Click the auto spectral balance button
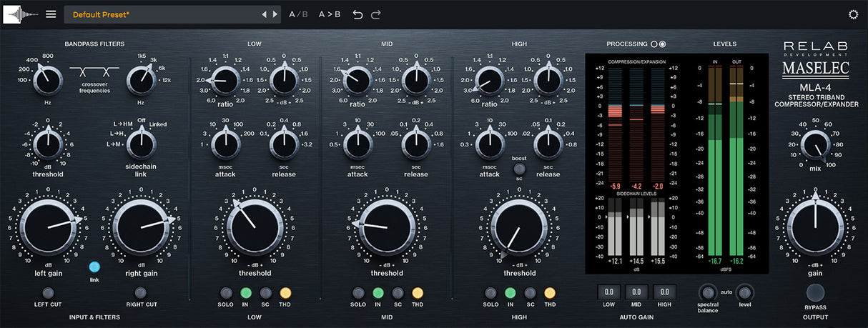The height and width of the screenshot is (328, 868). [707, 292]
